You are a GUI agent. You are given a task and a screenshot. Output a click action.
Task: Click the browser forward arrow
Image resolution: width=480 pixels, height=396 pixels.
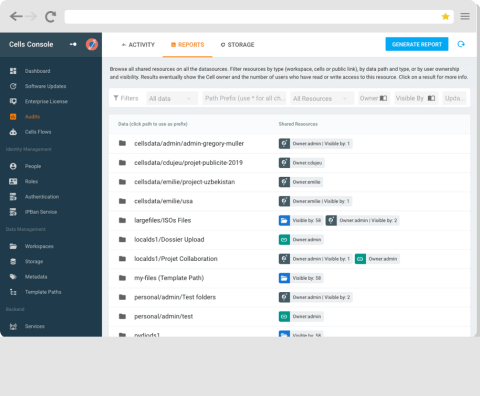point(31,16)
